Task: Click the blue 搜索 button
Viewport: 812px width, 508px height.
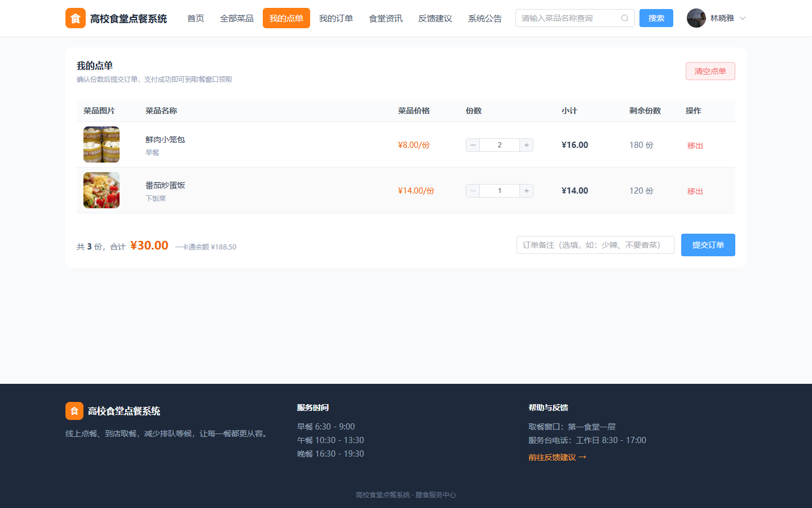Action: [656, 18]
